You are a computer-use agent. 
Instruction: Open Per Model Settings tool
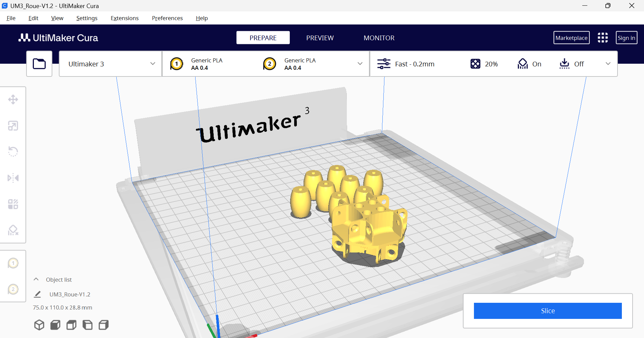13,204
